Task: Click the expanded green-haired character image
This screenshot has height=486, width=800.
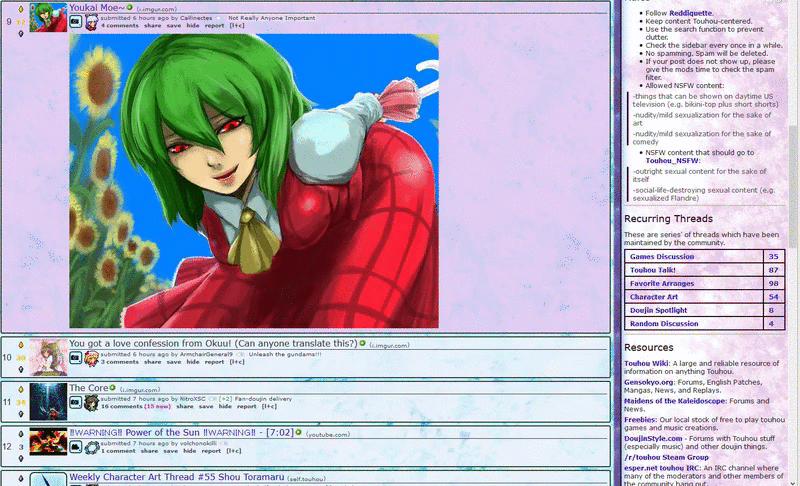Action: [254, 181]
